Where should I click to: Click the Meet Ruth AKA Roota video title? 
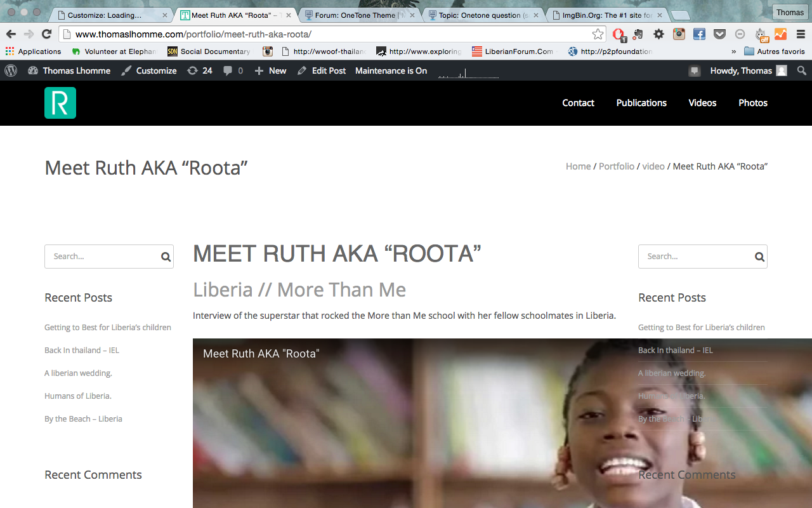(x=261, y=354)
